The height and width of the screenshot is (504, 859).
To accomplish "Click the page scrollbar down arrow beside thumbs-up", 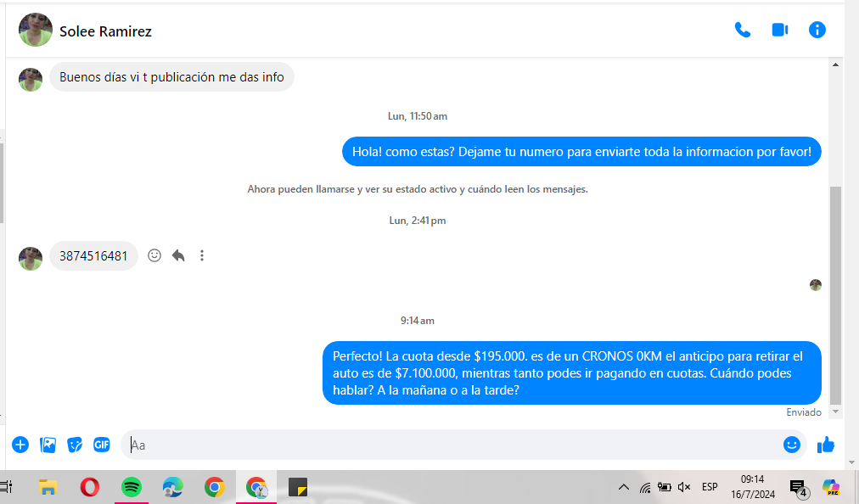I will pos(851,462).
